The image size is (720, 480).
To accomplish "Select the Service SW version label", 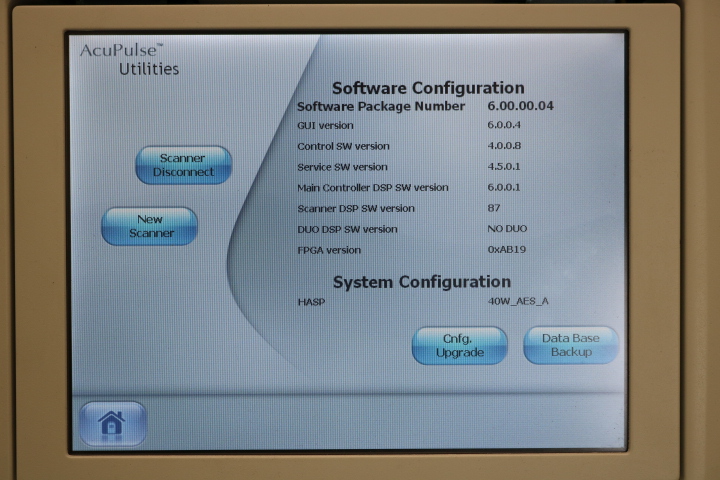I will [342, 167].
